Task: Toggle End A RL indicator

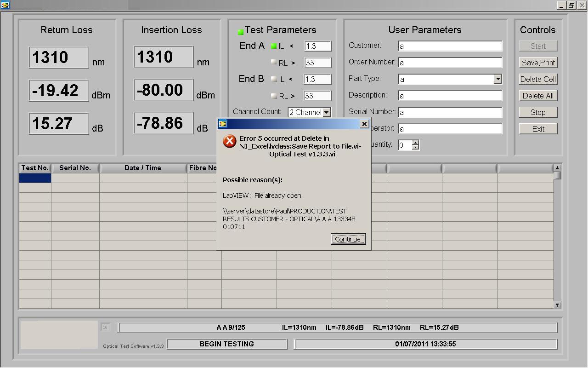Action: (274, 62)
